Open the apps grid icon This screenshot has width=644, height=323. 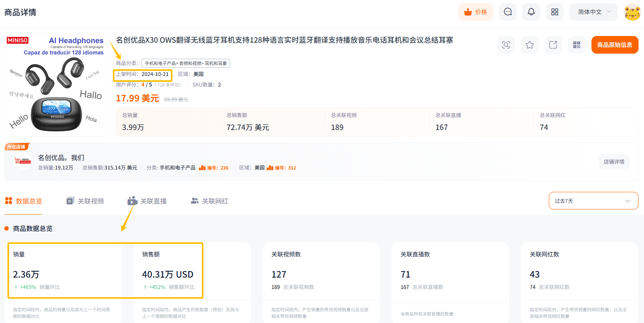(x=555, y=12)
